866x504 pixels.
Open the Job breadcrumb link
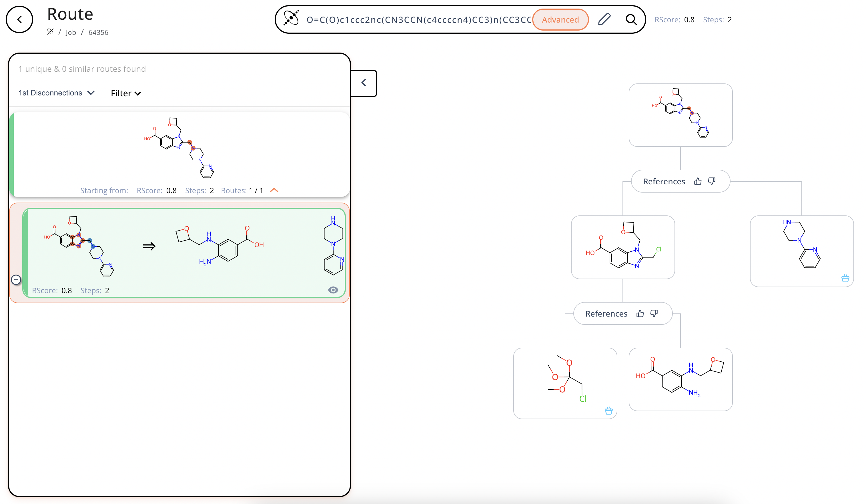pyautogui.click(x=71, y=32)
